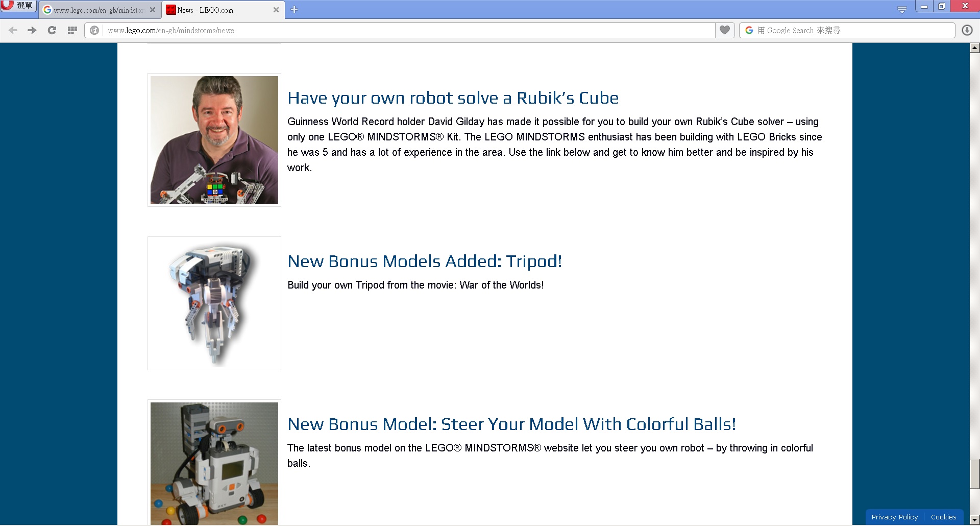Open the Steer Your Model With Colorful Balls headline
Screen dimensions: 980x526
(x=511, y=424)
